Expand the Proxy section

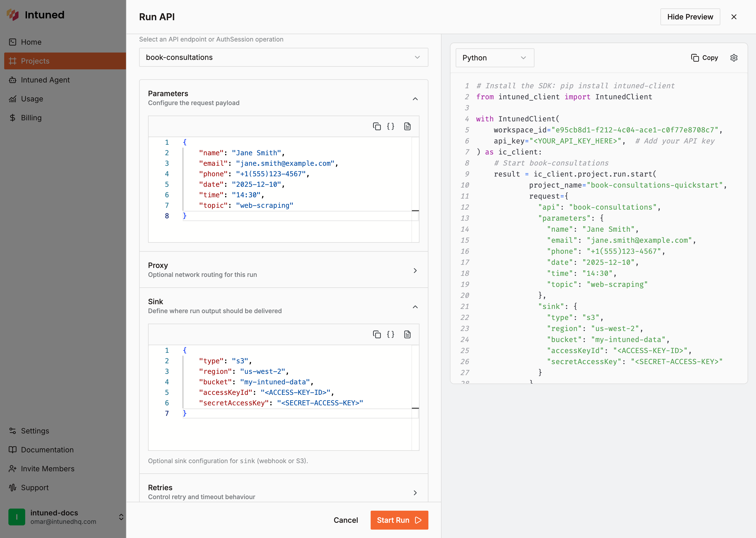(415, 270)
